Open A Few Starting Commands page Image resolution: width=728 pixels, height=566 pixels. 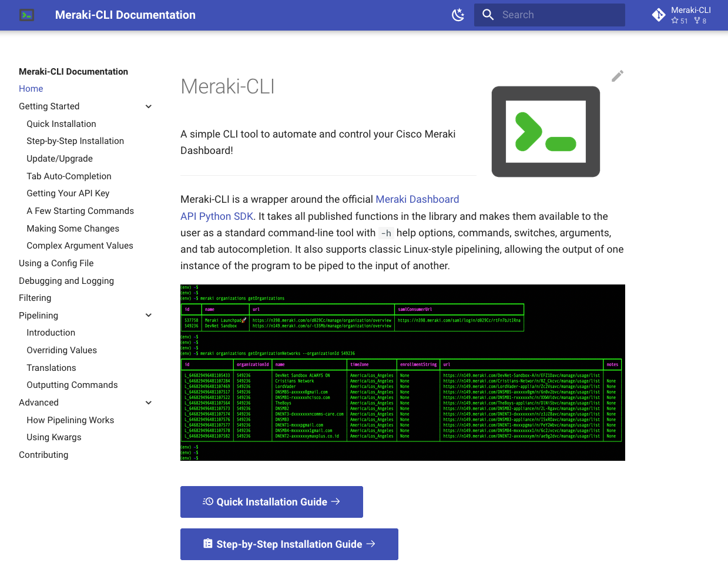click(80, 211)
